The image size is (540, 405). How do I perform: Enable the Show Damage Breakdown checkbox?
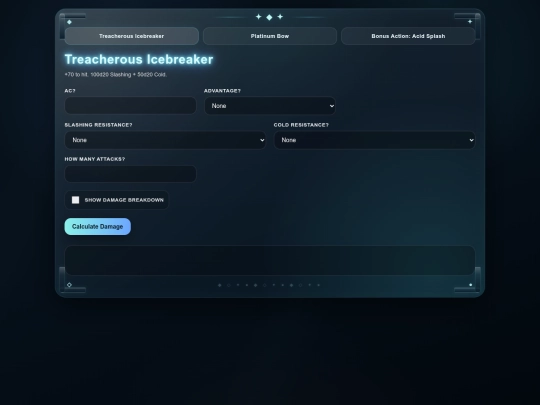click(75, 200)
